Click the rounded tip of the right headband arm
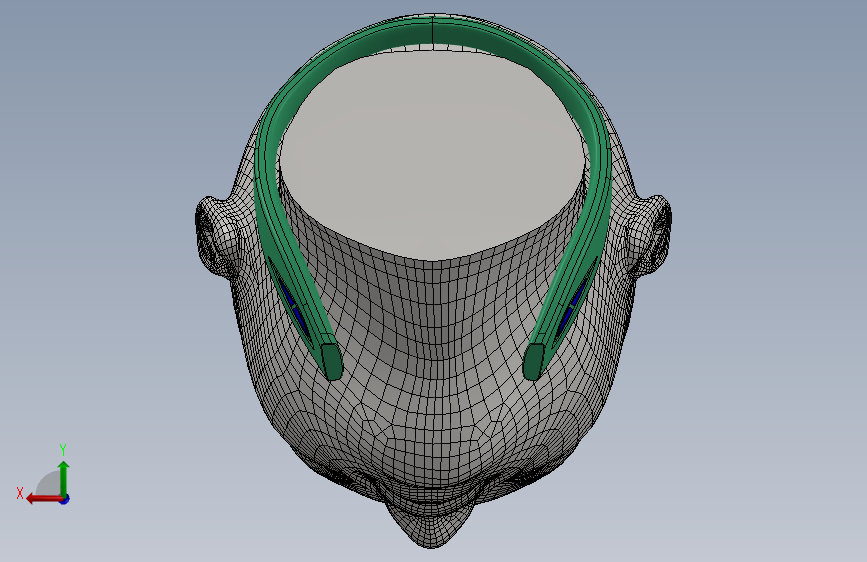This screenshot has height=562, width=867. tap(534, 361)
